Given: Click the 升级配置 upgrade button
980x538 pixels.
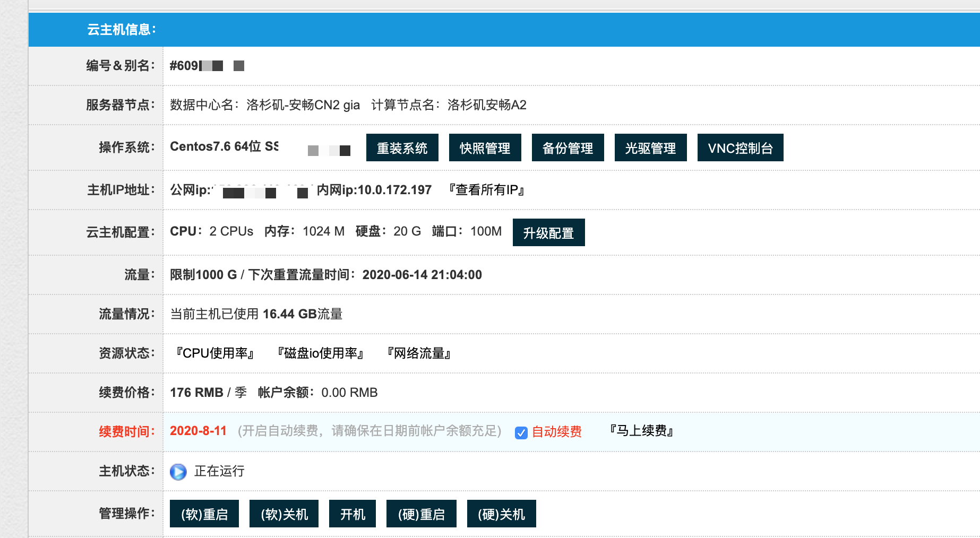Looking at the screenshot, I should tap(548, 233).
